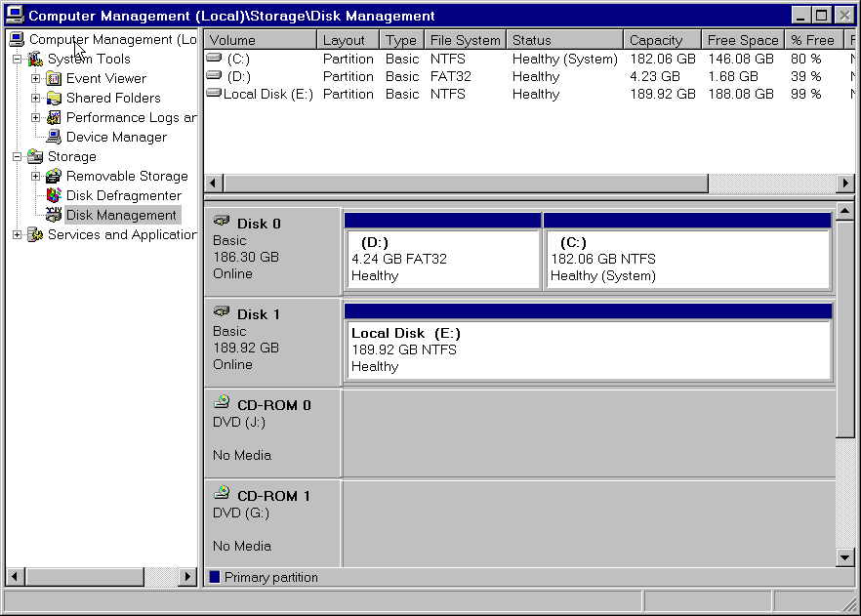This screenshot has height=616, width=861.
Task: Click the Disk Management tree icon
Action: click(x=54, y=215)
